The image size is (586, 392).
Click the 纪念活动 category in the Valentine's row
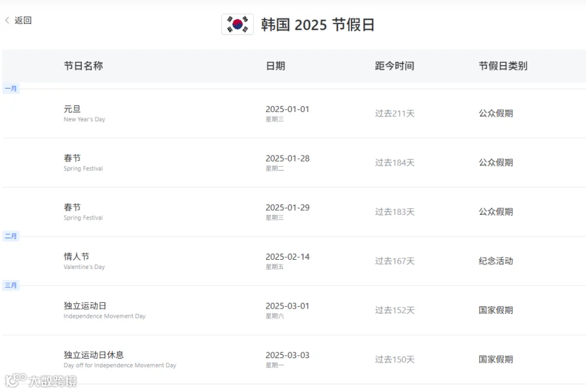point(496,261)
